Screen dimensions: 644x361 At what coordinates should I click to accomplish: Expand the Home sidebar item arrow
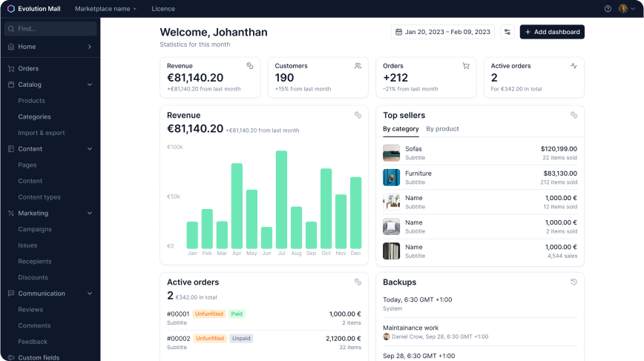click(90, 47)
